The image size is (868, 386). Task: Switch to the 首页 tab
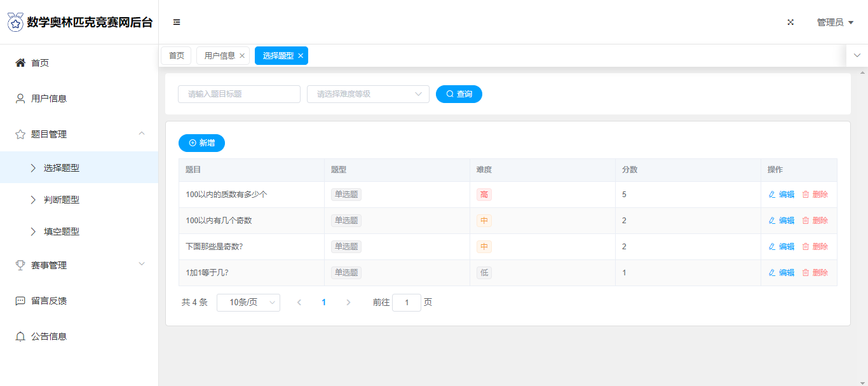click(x=176, y=56)
